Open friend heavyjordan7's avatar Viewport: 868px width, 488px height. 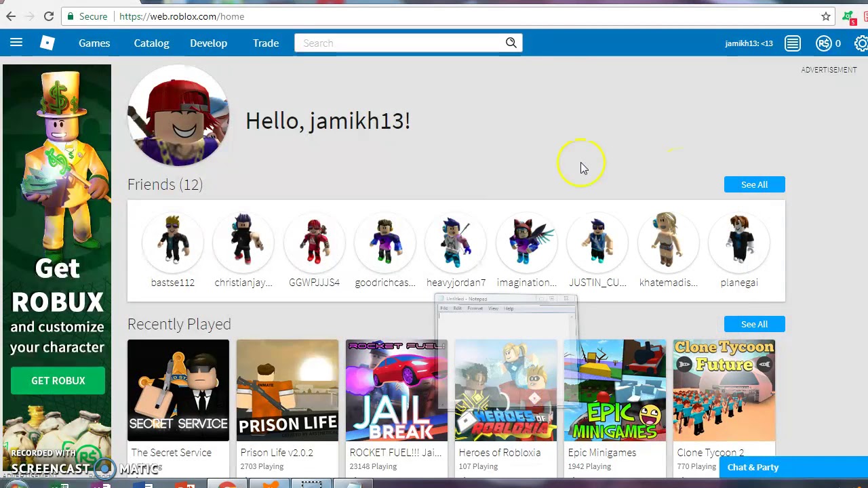[456, 242]
